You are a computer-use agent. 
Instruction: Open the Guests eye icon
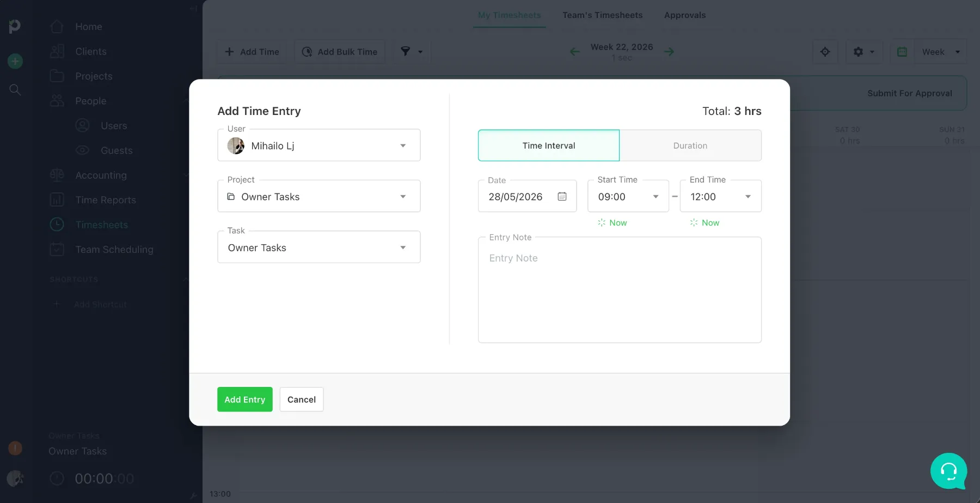82,150
